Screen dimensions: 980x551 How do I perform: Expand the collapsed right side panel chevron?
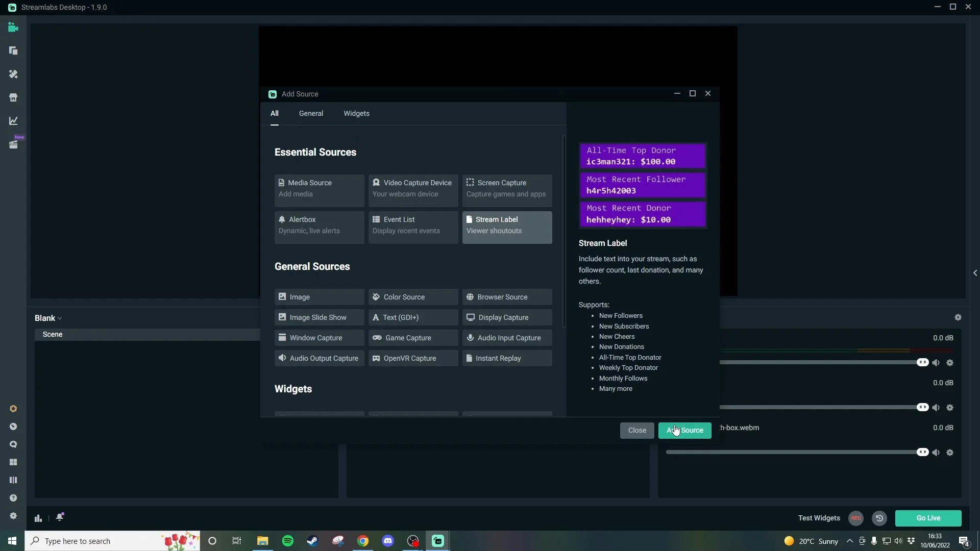[975, 273]
